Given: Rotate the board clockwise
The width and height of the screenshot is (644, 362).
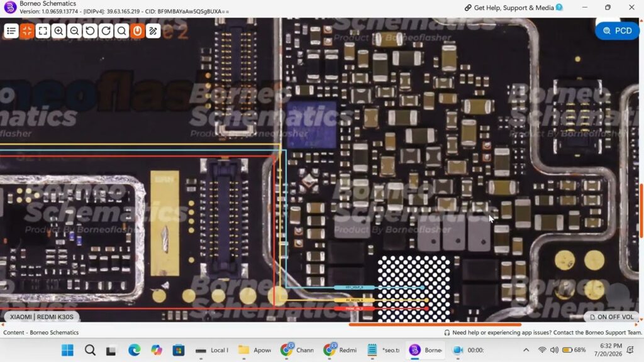Looking at the screenshot, I should pyautogui.click(x=106, y=31).
